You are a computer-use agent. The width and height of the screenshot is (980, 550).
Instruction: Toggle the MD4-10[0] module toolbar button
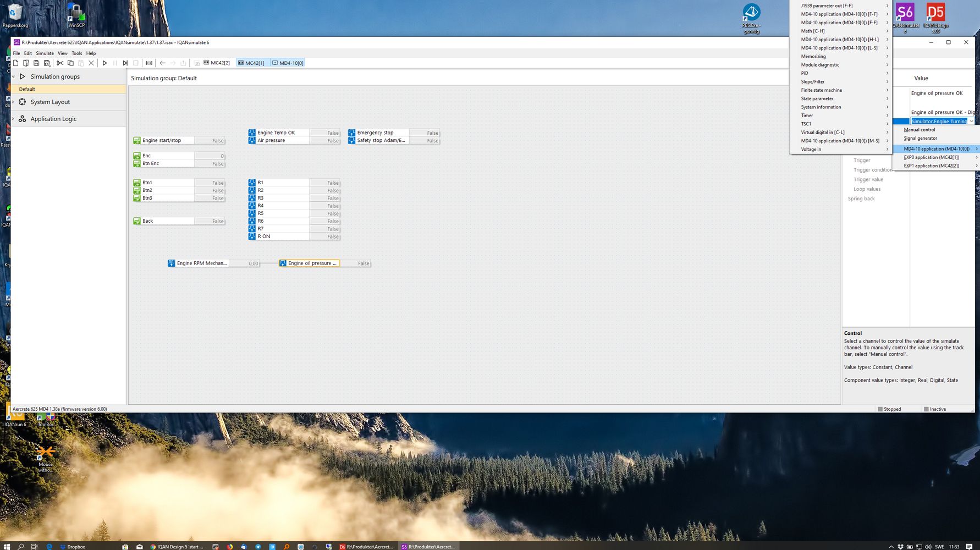[288, 63]
